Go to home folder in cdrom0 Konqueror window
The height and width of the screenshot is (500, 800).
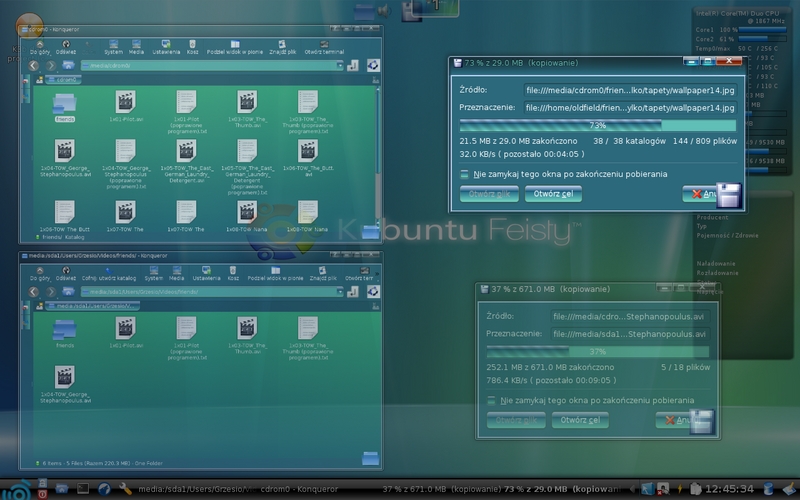(68, 65)
